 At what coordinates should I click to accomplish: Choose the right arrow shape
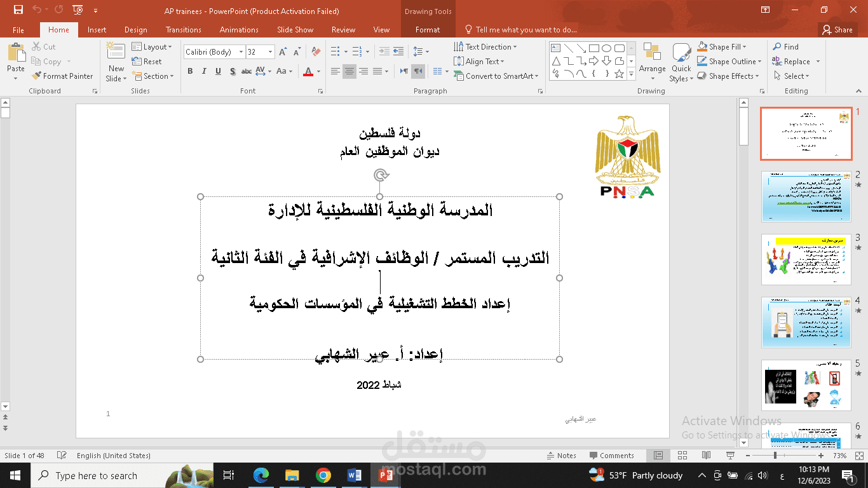pyautogui.click(x=594, y=61)
